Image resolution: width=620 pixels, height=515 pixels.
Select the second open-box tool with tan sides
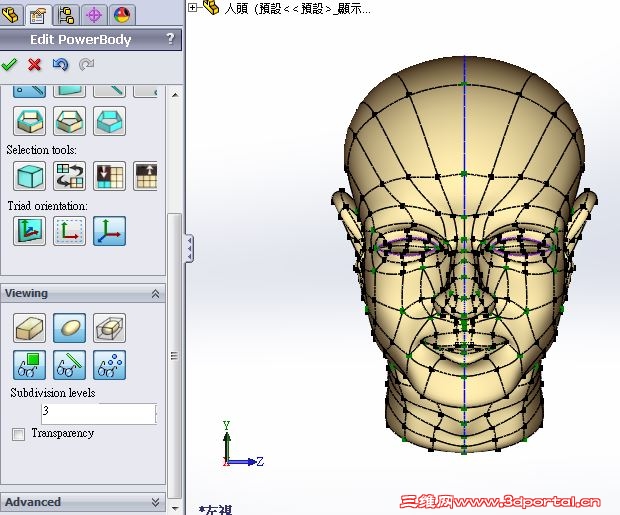coord(69,121)
